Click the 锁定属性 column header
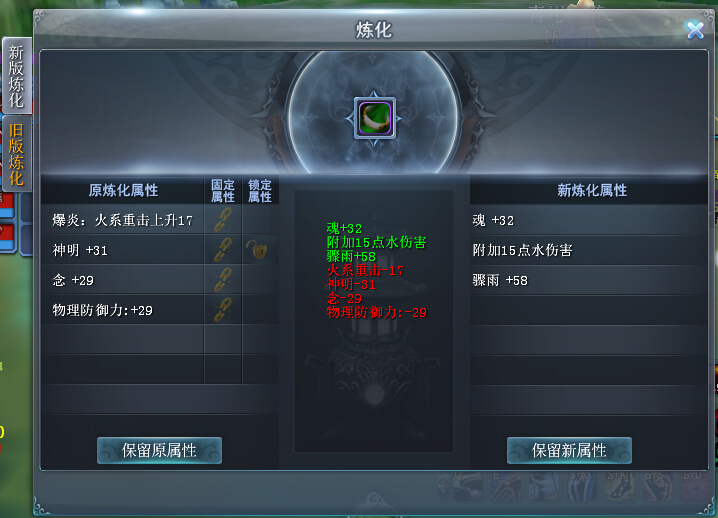 coord(260,191)
